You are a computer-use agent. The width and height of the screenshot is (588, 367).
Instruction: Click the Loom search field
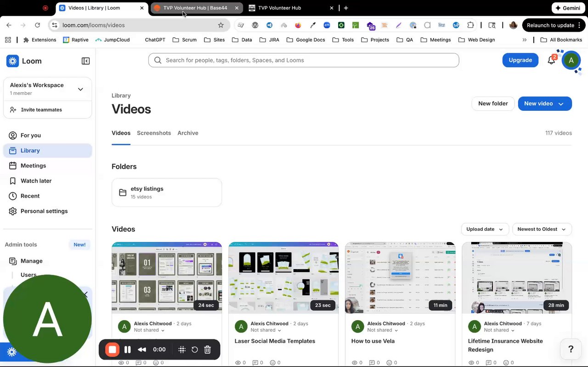pos(304,60)
